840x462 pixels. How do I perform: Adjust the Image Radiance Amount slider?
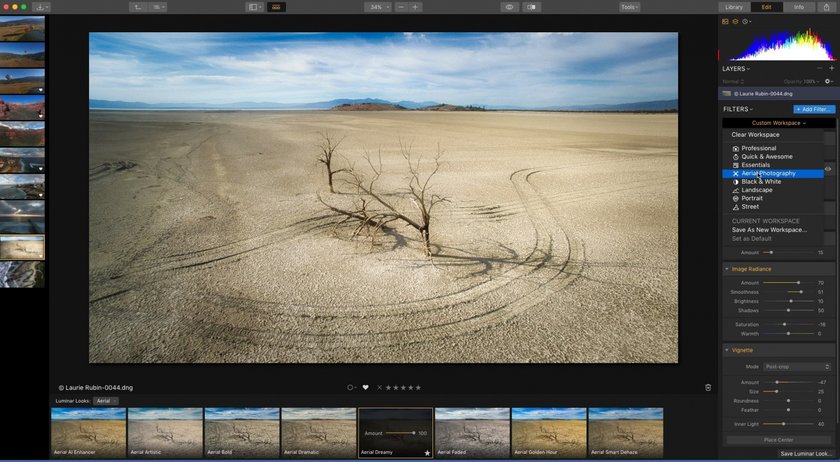pos(787,282)
